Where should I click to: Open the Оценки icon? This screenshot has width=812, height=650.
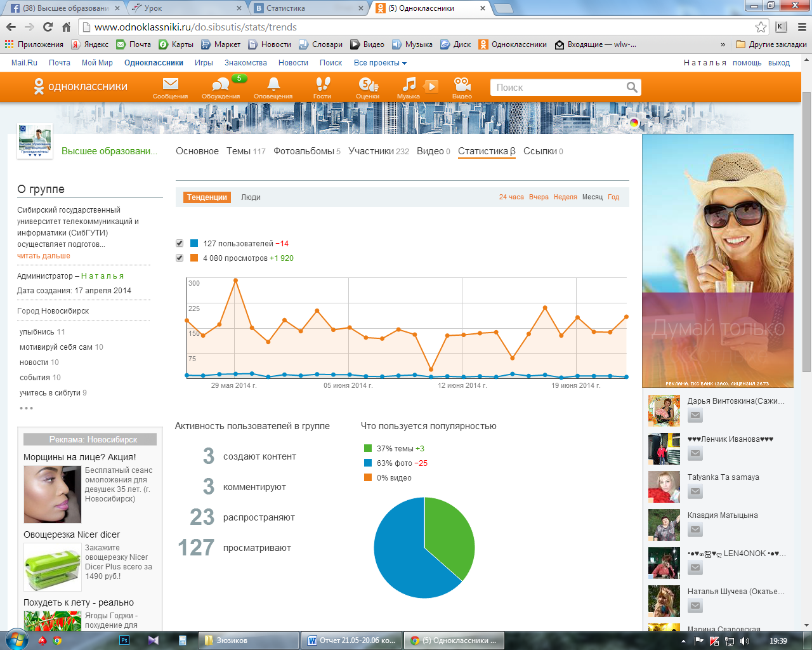368,84
